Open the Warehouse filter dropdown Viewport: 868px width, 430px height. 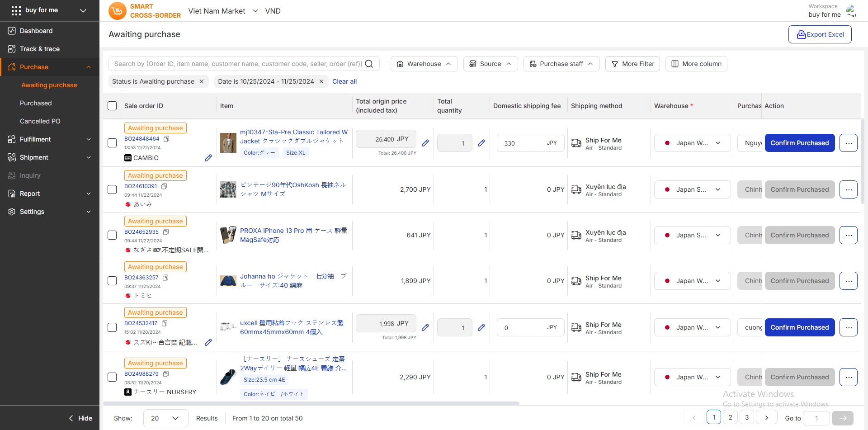point(424,64)
